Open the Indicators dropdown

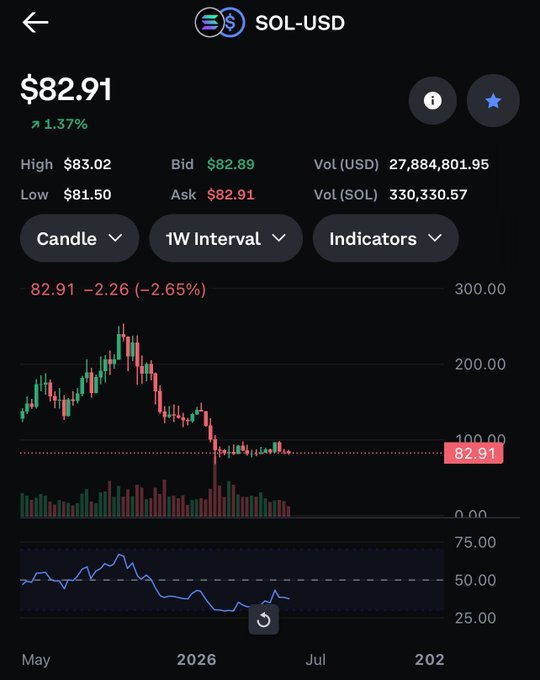[386, 239]
